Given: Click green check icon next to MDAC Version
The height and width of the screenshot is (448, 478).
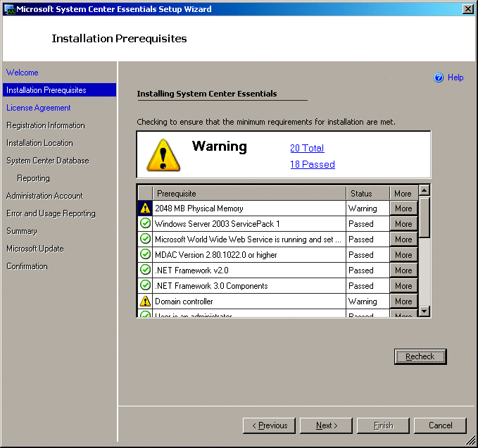Looking at the screenshot, I should pos(145,255).
